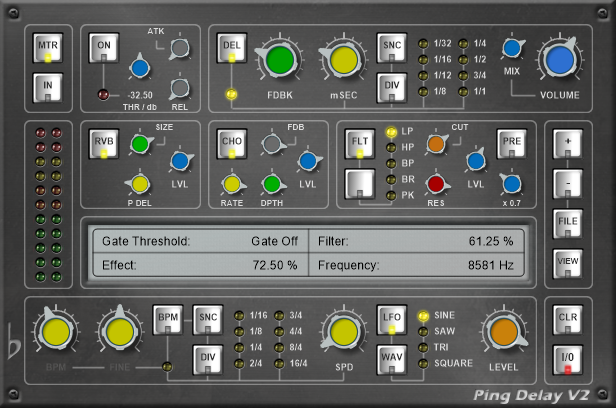Click the minus preset button
Screen dimensions: 616x408
(x=568, y=183)
